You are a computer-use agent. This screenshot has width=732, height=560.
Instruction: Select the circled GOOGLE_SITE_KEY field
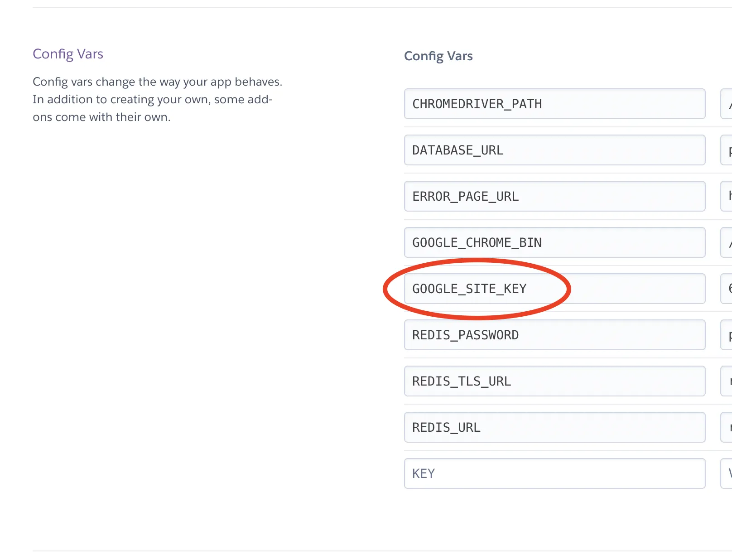[x=554, y=289]
